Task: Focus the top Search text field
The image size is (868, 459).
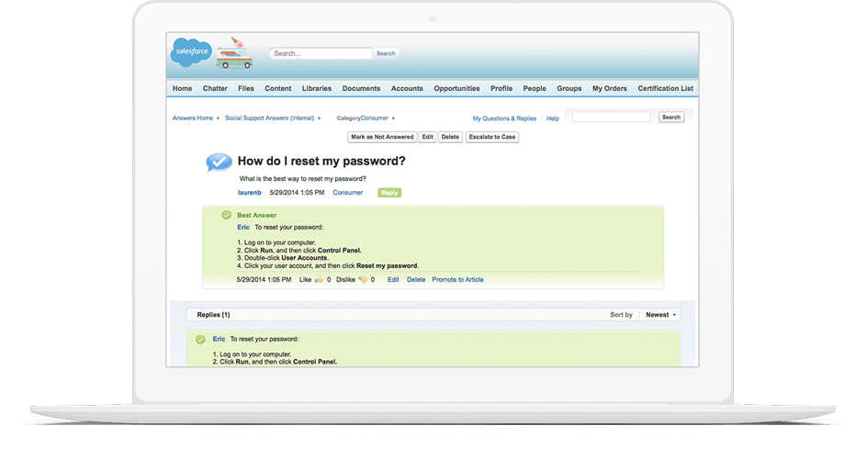Action: [x=321, y=53]
